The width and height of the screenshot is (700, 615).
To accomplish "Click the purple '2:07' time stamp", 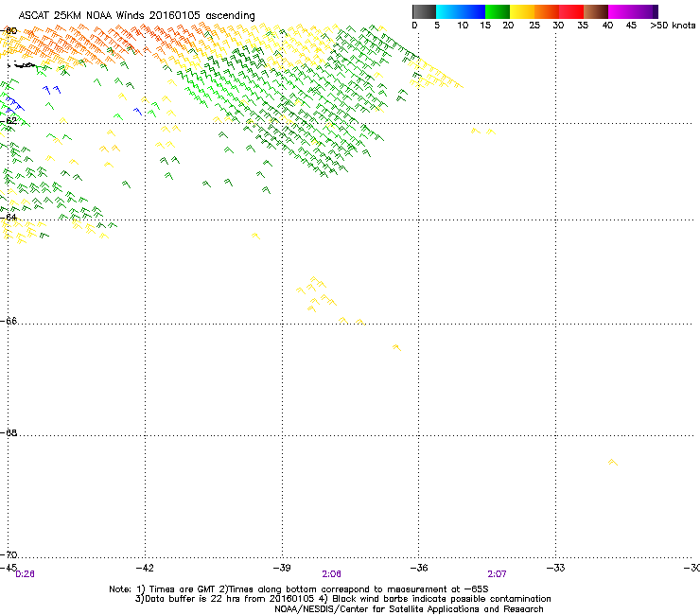I will 497,574.
